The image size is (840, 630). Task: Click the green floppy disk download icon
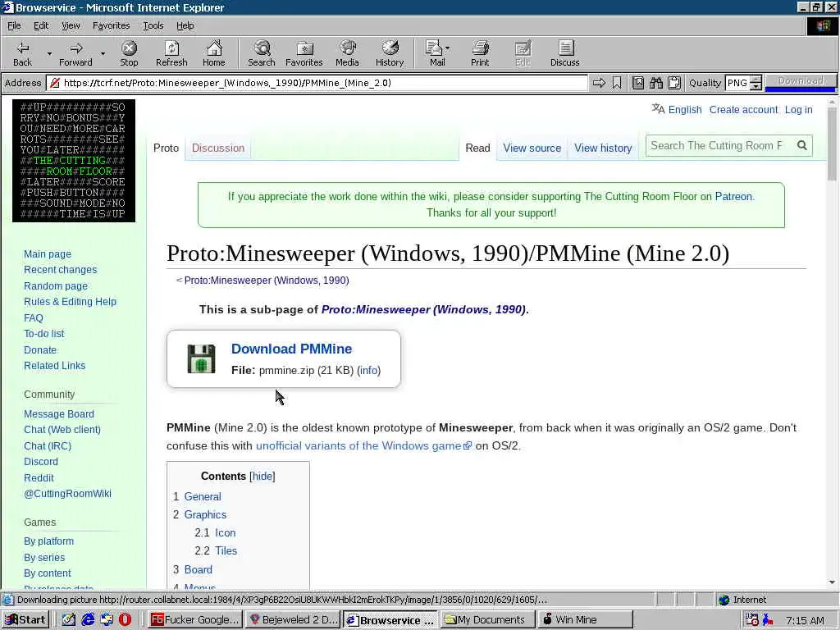tap(202, 358)
